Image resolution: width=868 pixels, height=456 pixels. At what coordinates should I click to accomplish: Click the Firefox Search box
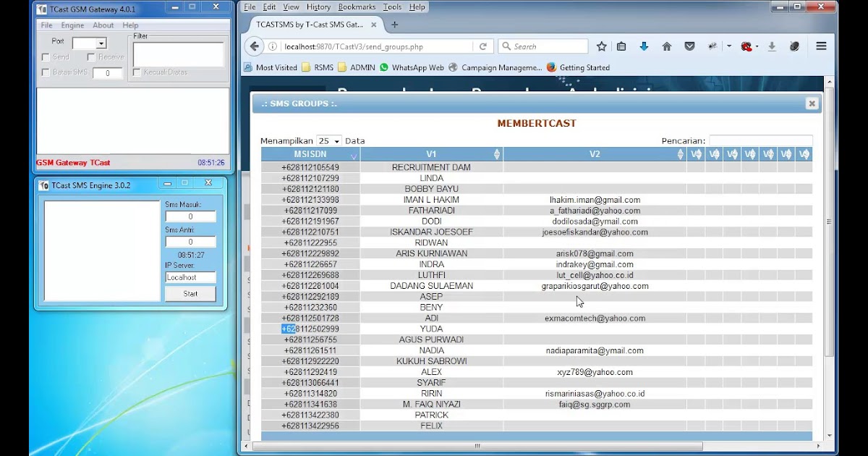pos(542,46)
